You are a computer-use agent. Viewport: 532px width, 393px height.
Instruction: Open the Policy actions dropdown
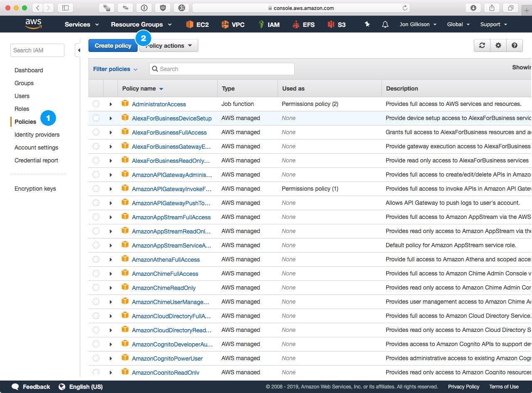point(169,46)
